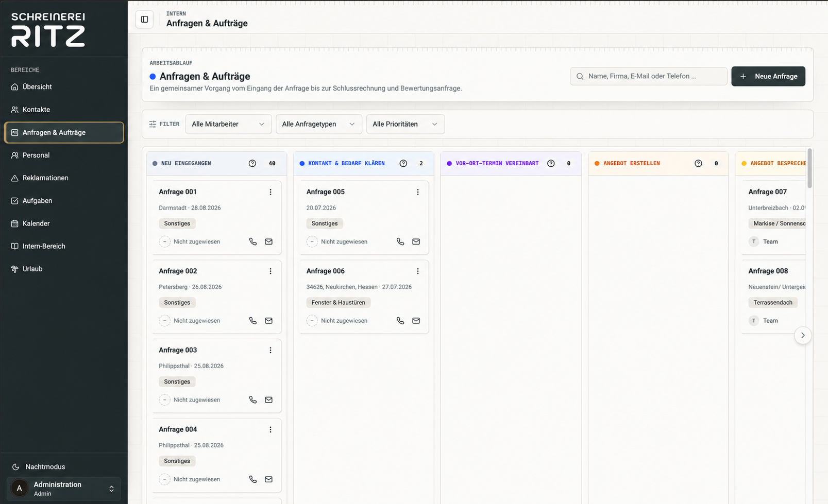
Task: Click Fenster & Haustüren tag on Anfrage 006
Action: [x=338, y=303]
